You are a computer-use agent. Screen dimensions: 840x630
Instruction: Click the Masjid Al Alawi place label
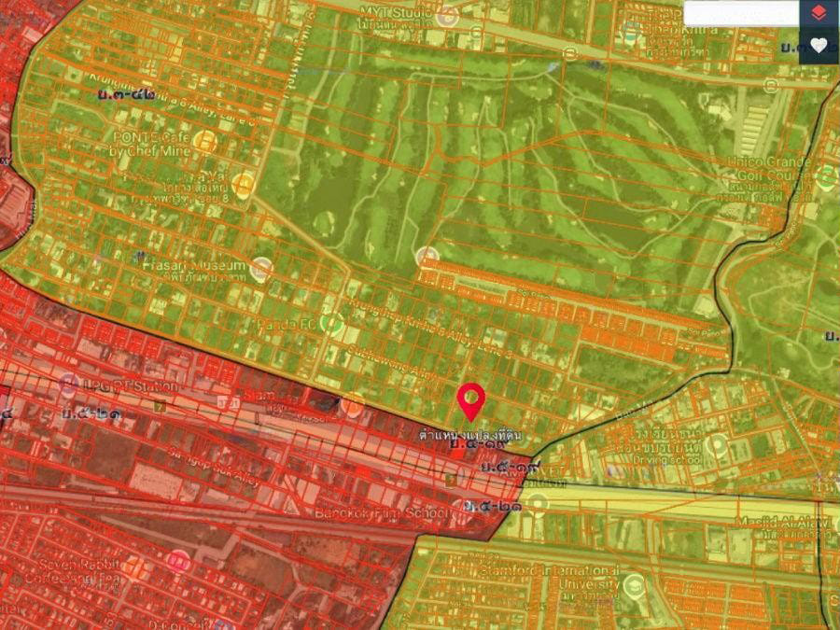click(x=782, y=522)
